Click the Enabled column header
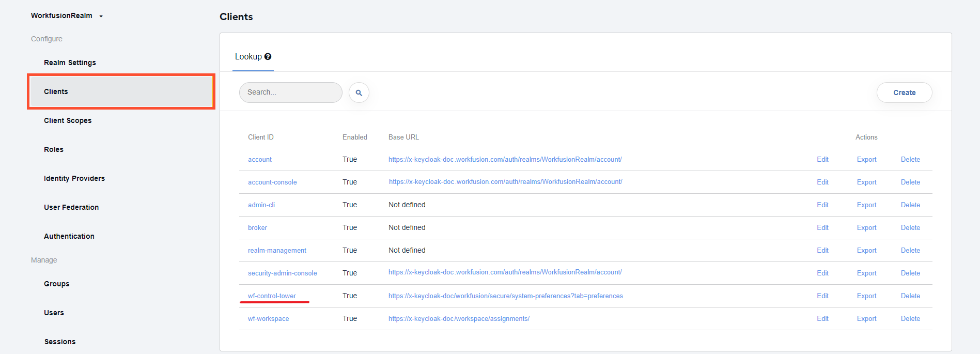Image resolution: width=980 pixels, height=354 pixels. 355,137
